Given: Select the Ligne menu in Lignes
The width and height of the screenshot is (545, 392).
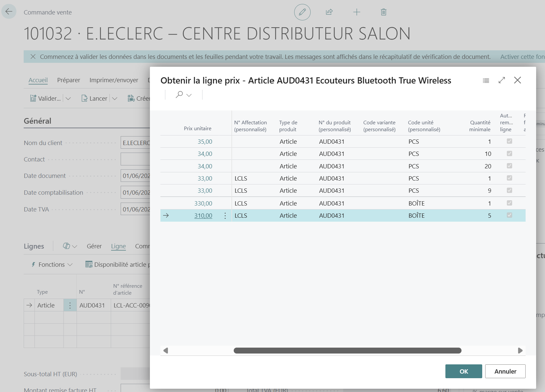Looking at the screenshot, I should tap(118, 246).
